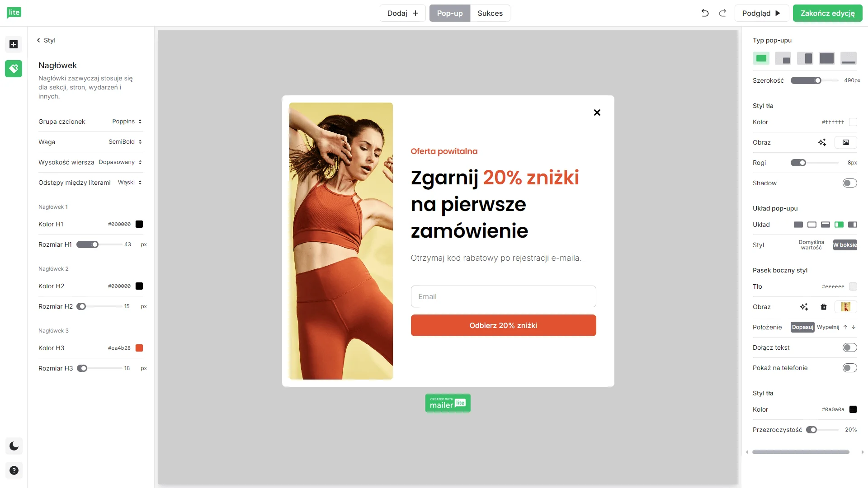
Task: Expand the Waga SemiBold dropdown
Action: click(x=125, y=142)
